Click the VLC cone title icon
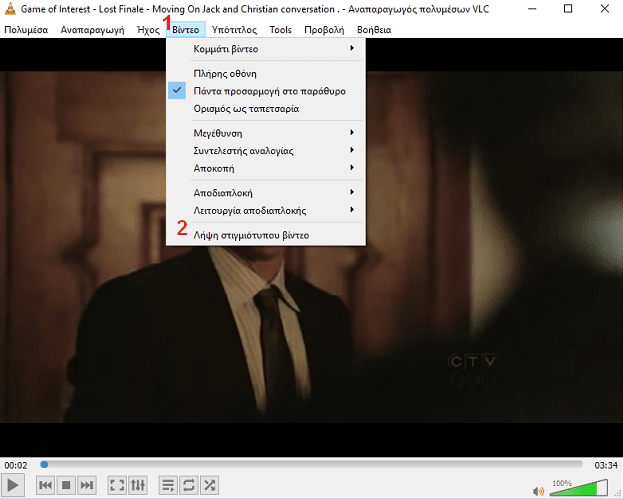This screenshot has height=499, width=623. pos(10,9)
